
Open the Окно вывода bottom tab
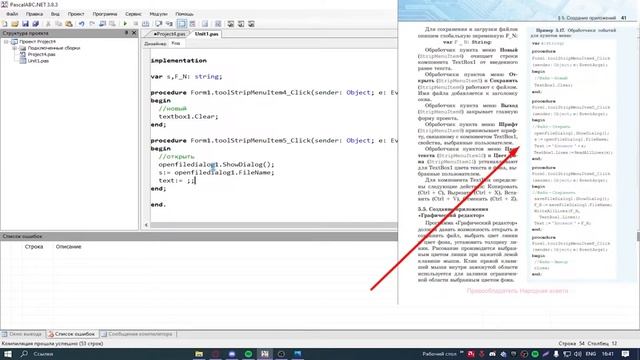22,334
